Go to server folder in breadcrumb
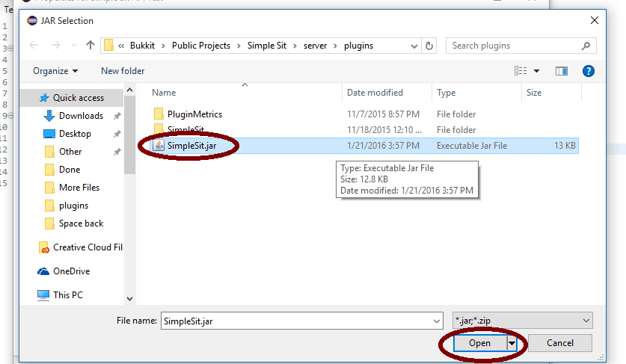This screenshot has height=364, width=626. coord(315,46)
